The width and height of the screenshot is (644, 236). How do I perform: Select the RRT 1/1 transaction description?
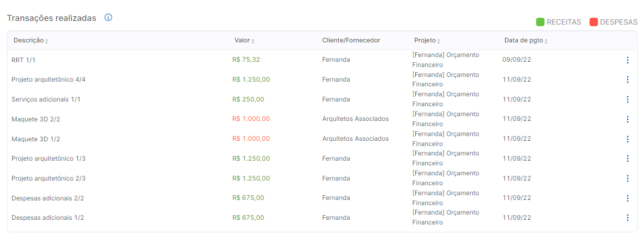click(x=24, y=60)
